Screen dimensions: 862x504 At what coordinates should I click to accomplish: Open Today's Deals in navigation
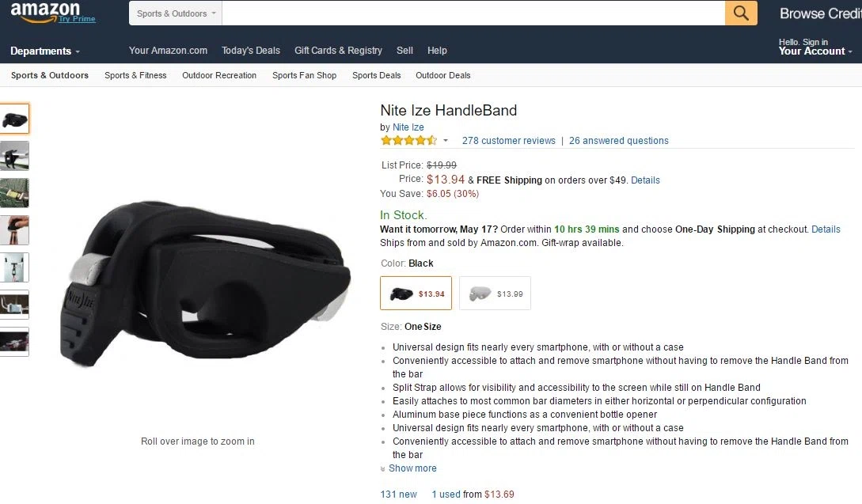click(251, 51)
